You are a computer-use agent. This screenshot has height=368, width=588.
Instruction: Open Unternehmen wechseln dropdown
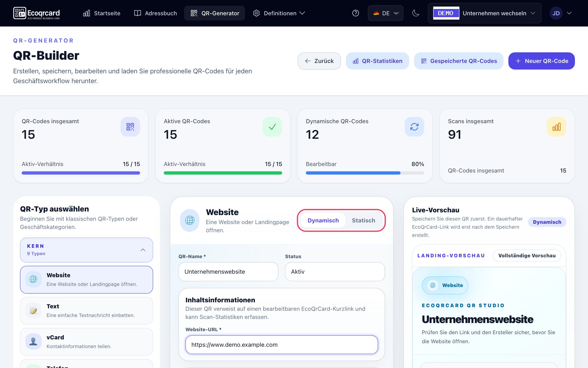point(485,13)
